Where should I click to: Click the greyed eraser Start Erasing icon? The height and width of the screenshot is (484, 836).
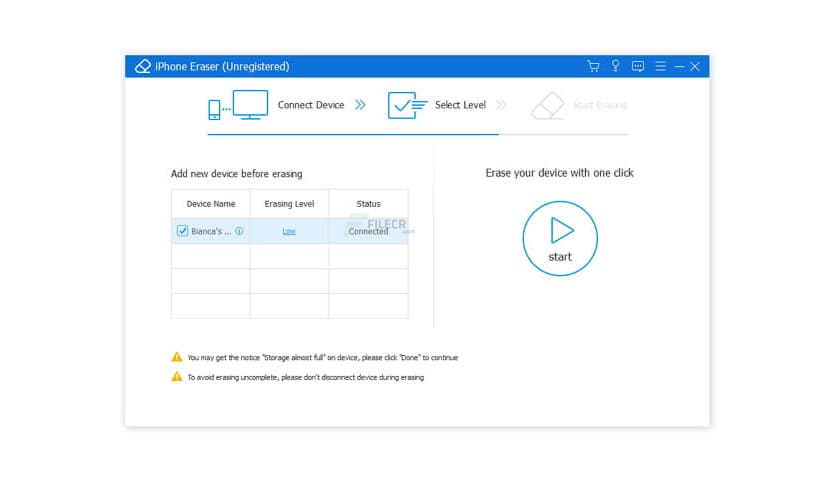pos(547,105)
